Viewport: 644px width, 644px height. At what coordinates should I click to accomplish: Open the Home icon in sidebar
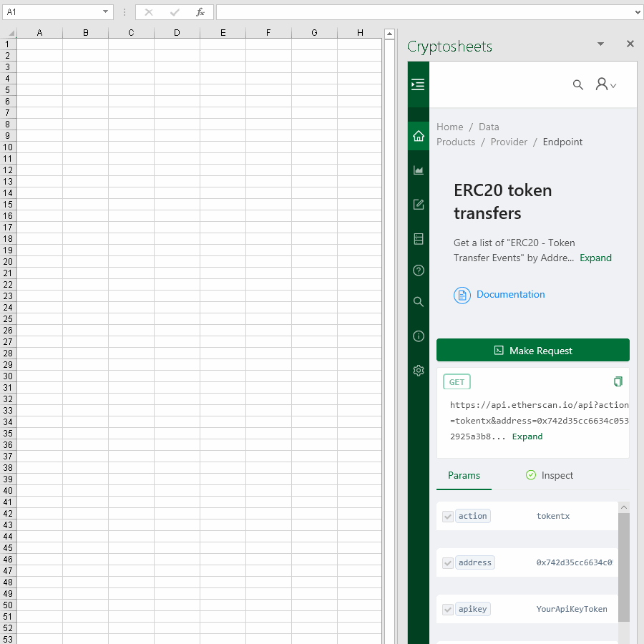pyautogui.click(x=419, y=136)
